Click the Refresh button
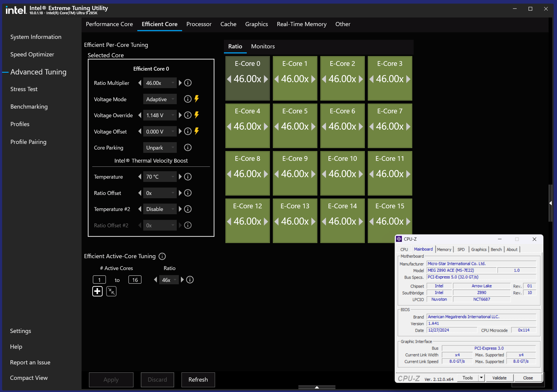 (x=198, y=380)
